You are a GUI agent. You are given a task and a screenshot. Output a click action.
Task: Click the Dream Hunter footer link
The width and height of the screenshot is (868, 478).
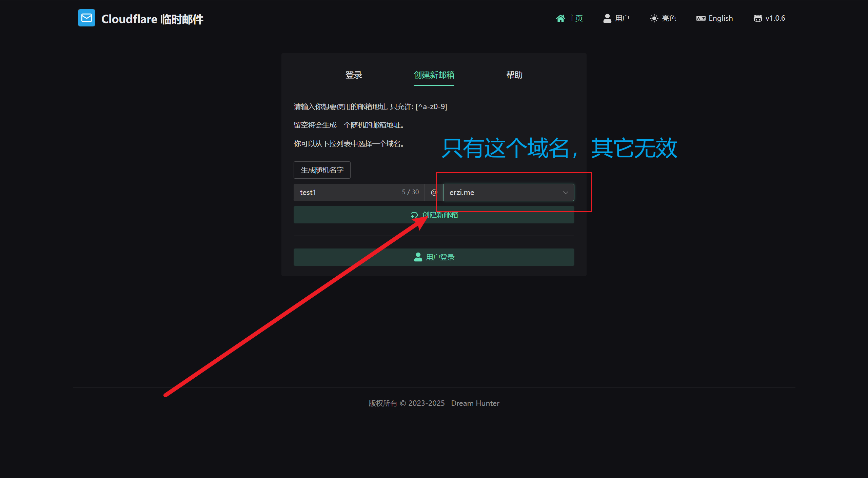475,403
